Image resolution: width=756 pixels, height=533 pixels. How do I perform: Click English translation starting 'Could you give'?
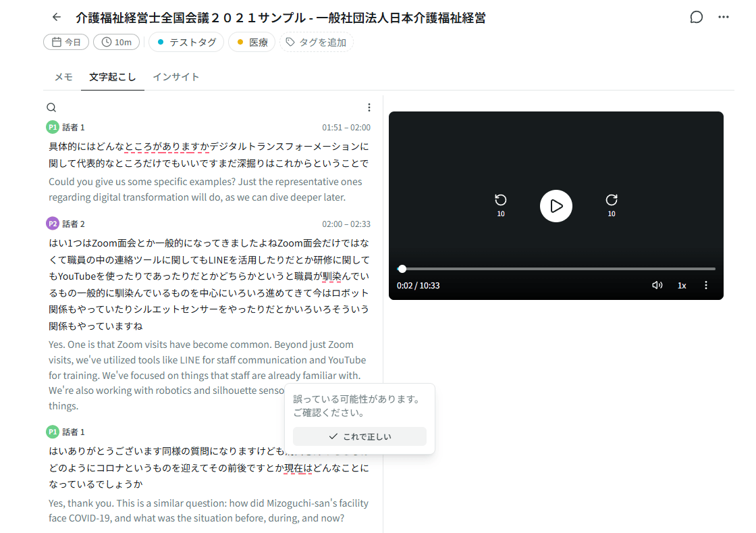[x=205, y=190]
